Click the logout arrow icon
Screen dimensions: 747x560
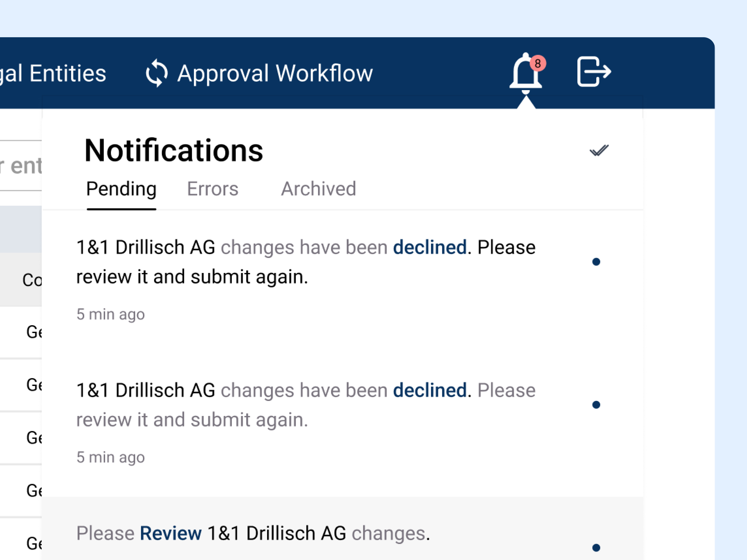pos(594,72)
